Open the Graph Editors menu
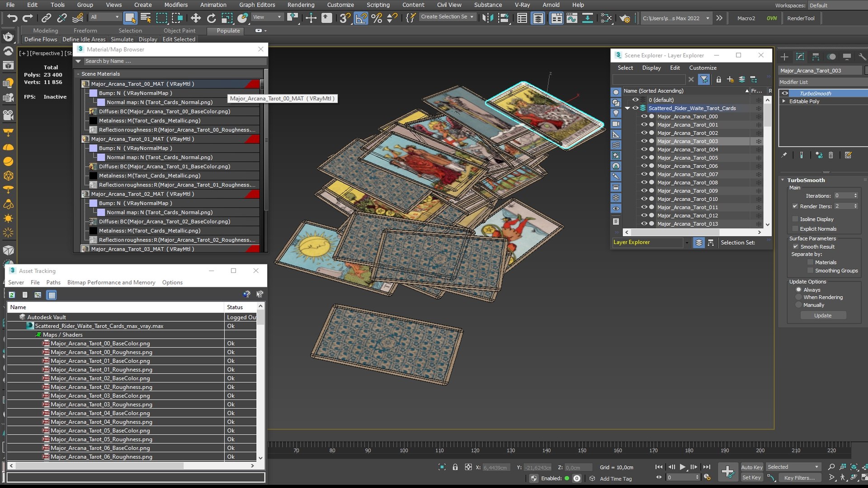Image resolution: width=868 pixels, height=488 pixels. (257, 5)
